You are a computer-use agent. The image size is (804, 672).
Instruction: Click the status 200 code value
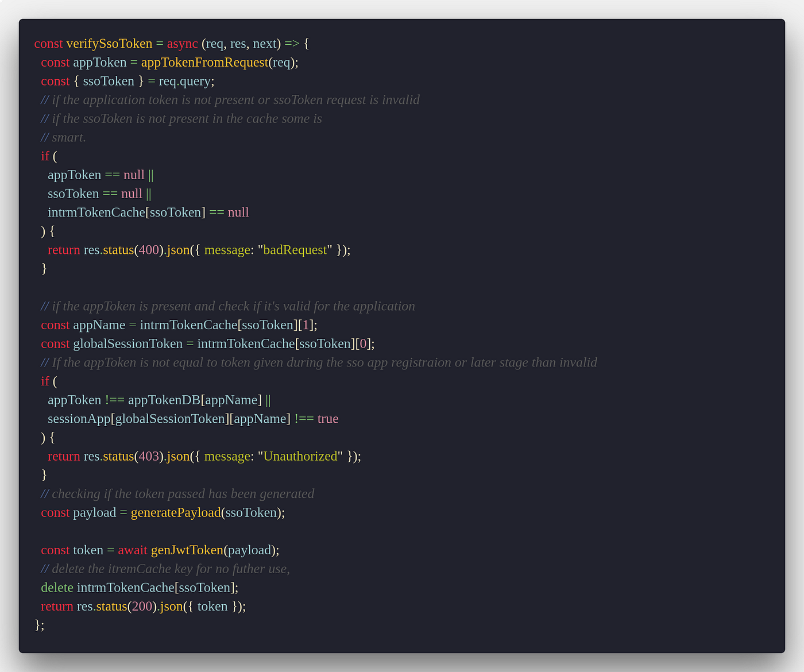(x=141, y=606)
